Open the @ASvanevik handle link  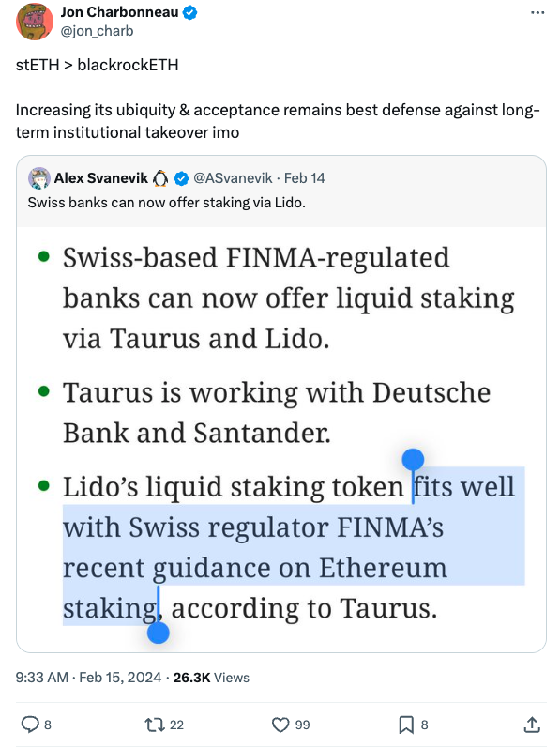(x=233, y=178)
